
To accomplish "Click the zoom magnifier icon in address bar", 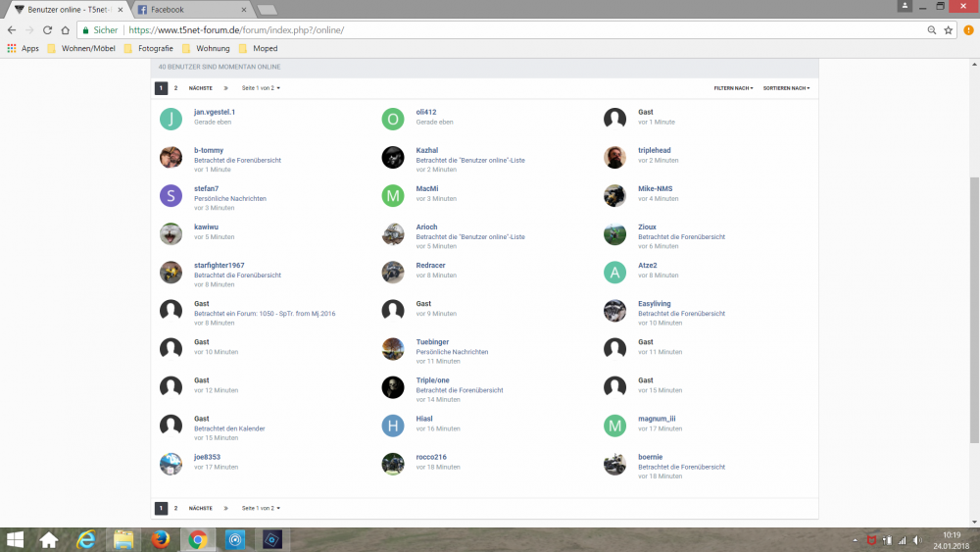I will click(x=932, y=30).
